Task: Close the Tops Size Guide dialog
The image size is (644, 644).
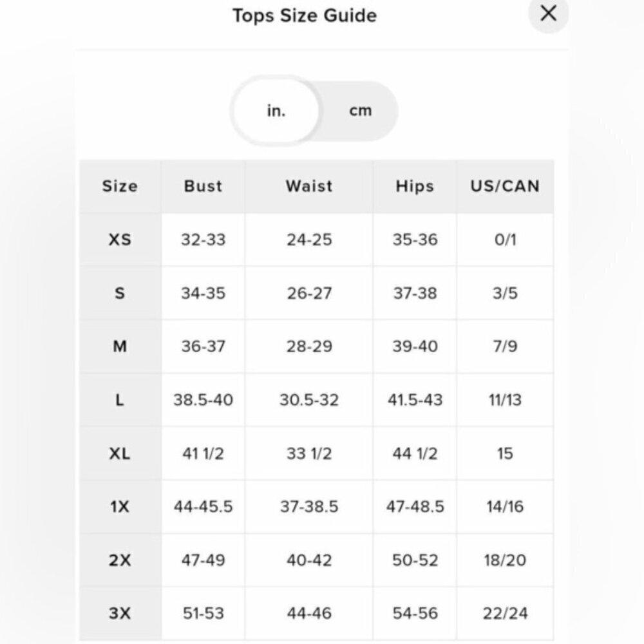Action: (548, 14)
